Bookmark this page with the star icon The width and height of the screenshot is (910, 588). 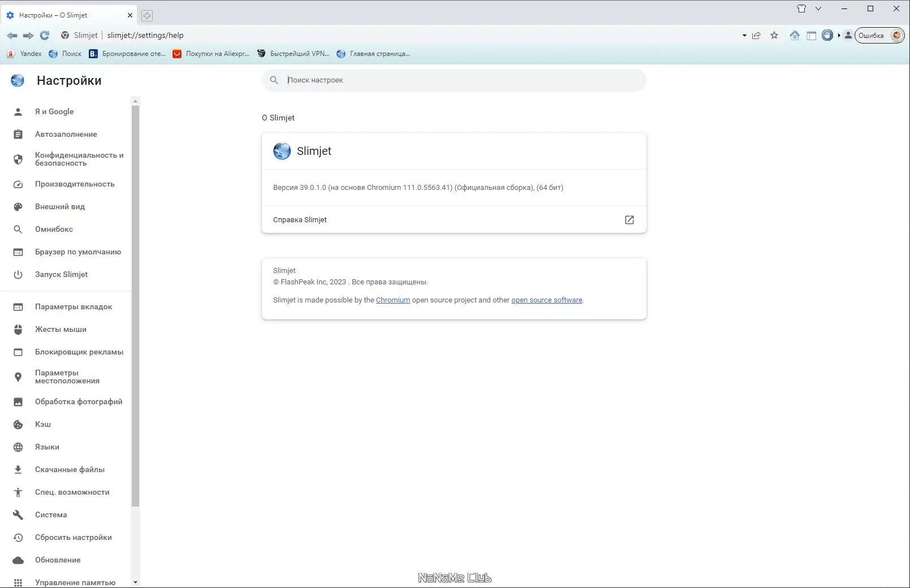click(775, 36)
